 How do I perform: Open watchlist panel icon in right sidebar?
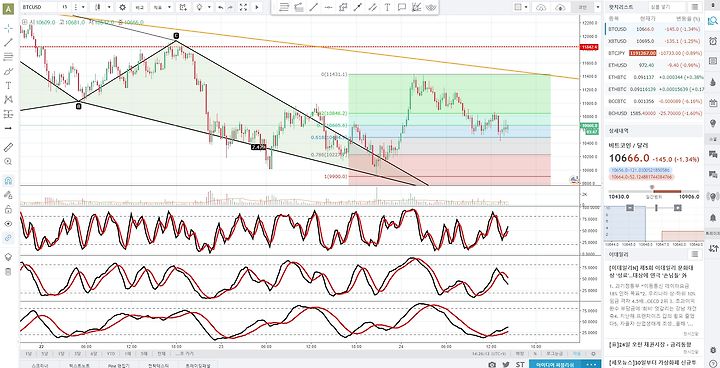(x=713, y=20)
